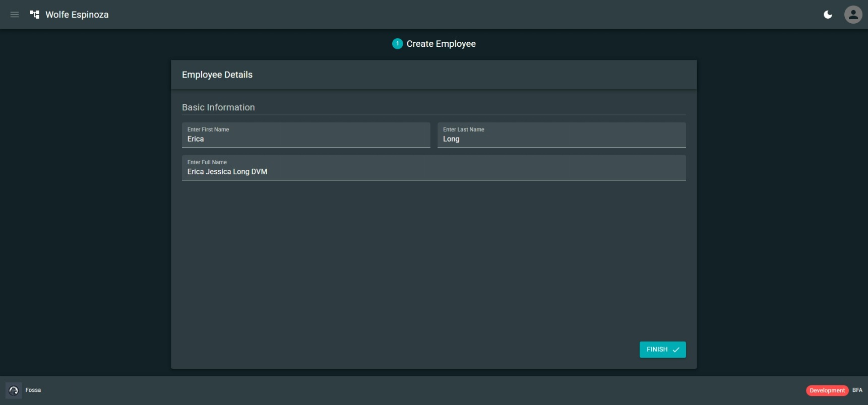
Task: Toggle dark mode with the moon icon
Action: click(828, 15)
